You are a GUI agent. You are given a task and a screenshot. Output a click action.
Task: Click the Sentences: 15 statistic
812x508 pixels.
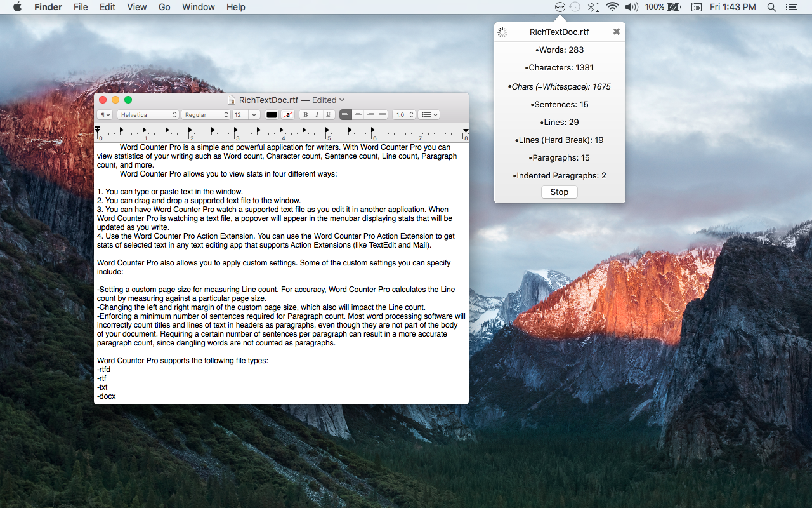click(560, 104)
